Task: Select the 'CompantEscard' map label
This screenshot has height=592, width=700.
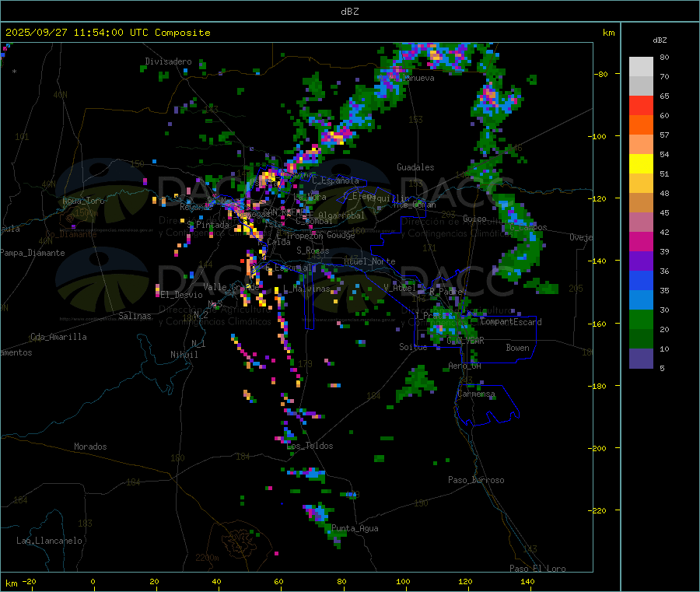Action: [x=512, y=322]
